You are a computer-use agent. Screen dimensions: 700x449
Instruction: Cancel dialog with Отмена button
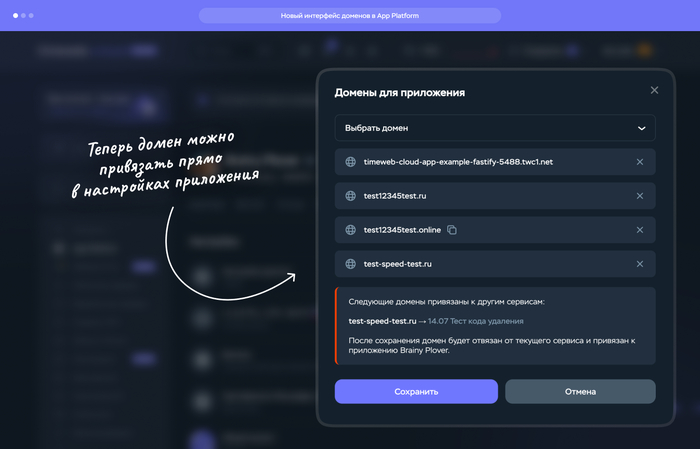click(x=580, y=391)
